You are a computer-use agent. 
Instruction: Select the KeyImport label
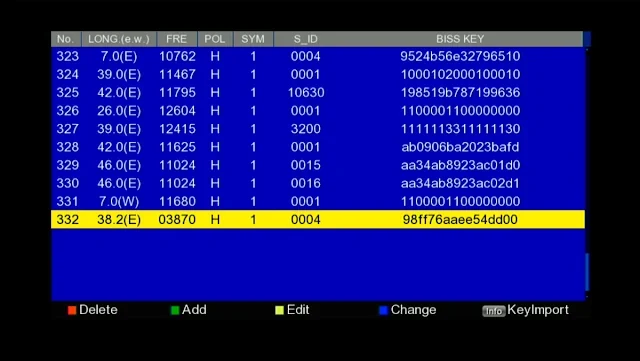click(538, 310)
